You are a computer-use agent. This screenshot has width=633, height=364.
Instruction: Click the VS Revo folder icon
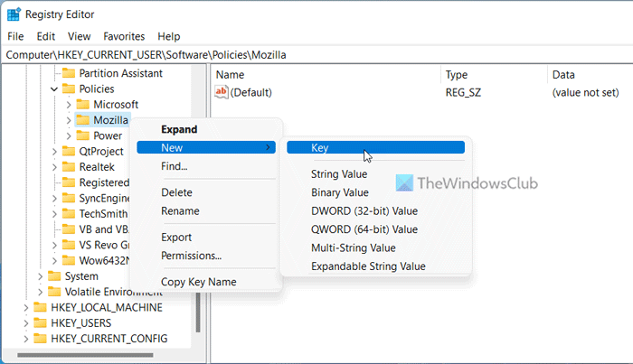point(69,245)
